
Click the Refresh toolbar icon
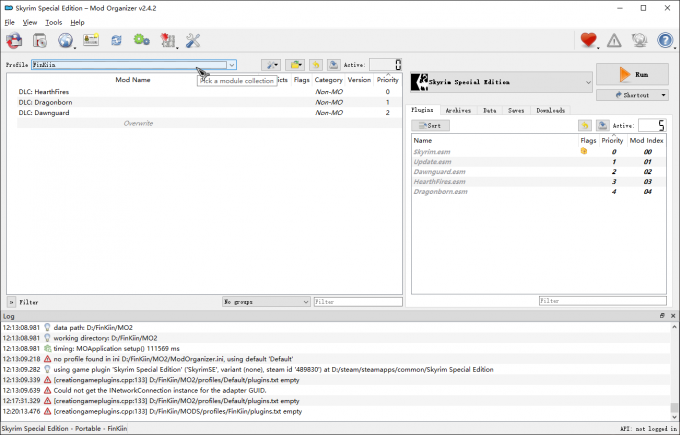tap(116, 41)
